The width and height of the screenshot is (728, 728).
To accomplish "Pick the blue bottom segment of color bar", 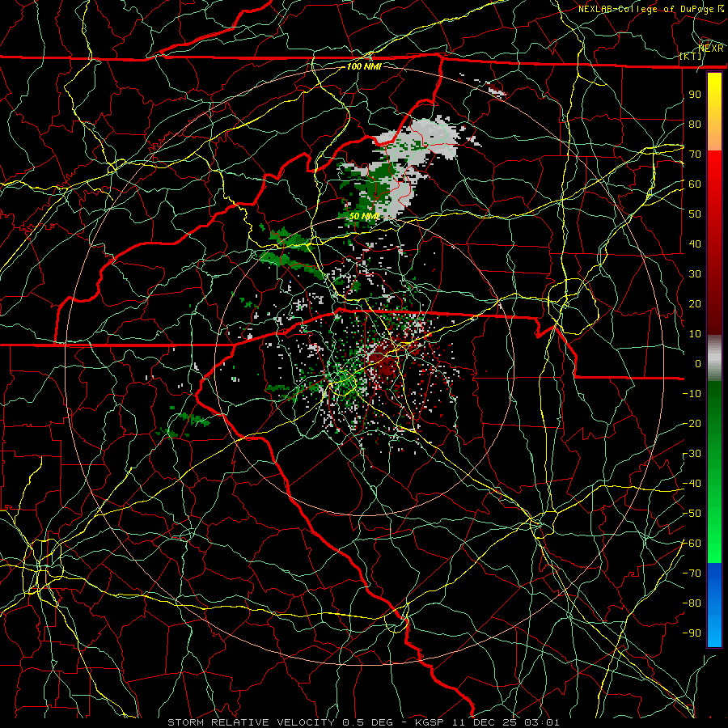I will point(714,604).
